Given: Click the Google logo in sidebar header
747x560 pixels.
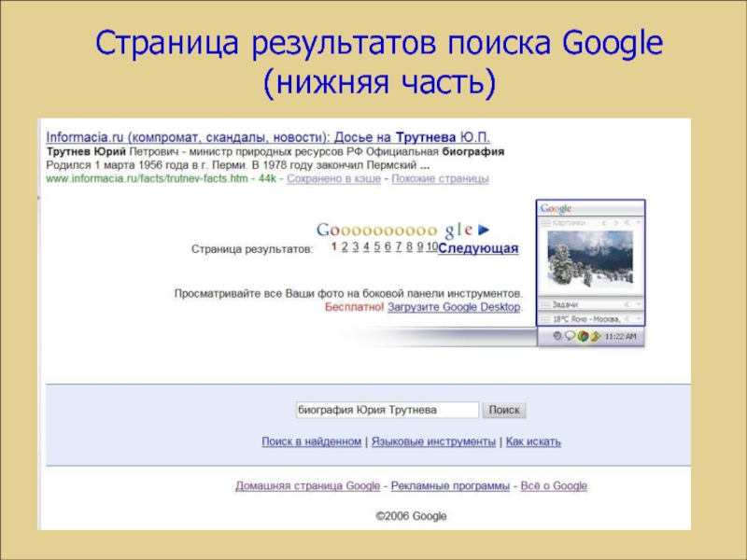Looking at the screenshot, I should pyautogui.click(x=556, y=208).
